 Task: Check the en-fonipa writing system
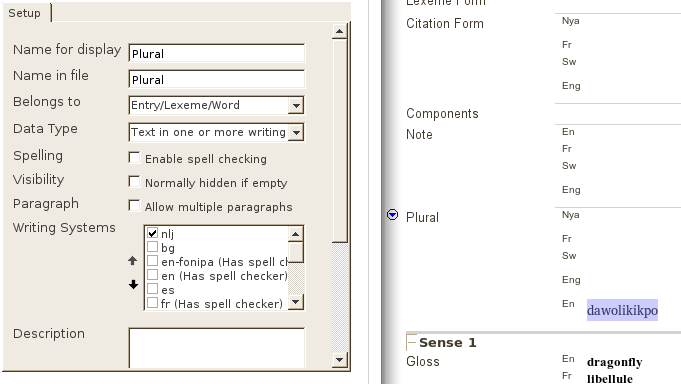click(152, 261)
